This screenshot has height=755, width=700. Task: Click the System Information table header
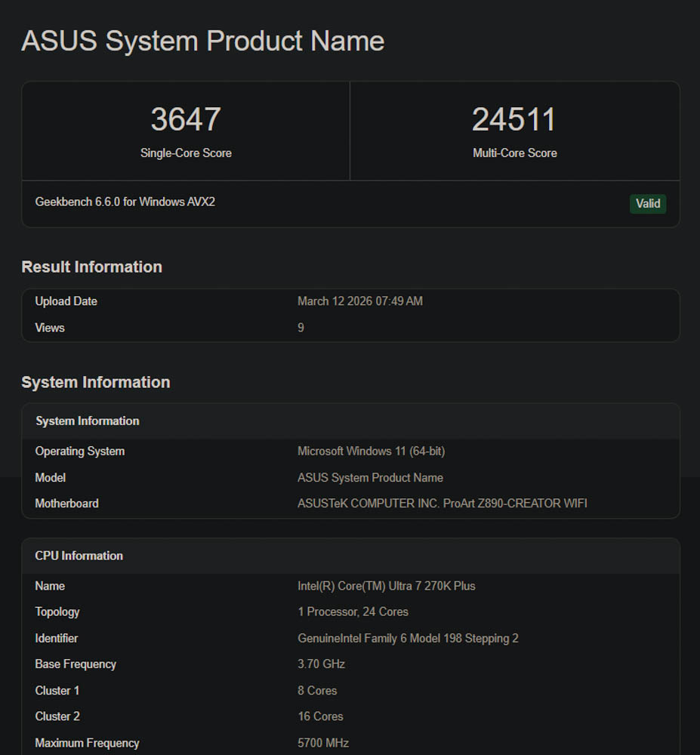pos(87,421)
